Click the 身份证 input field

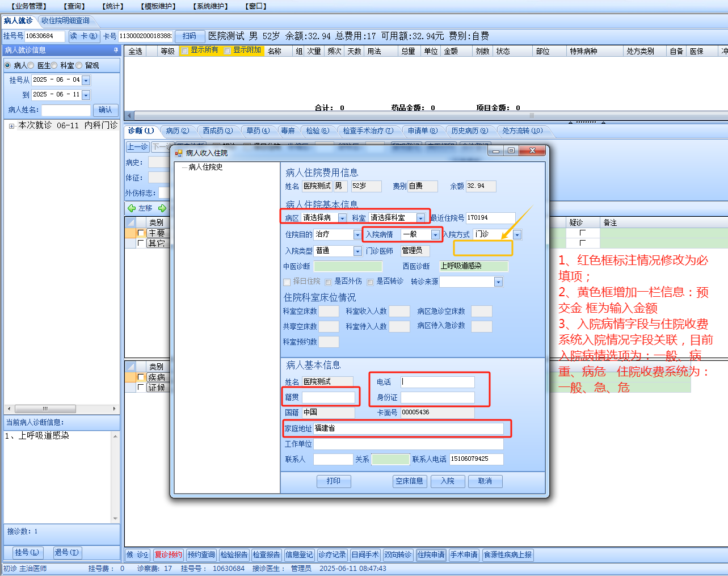(x=437, y=397)
